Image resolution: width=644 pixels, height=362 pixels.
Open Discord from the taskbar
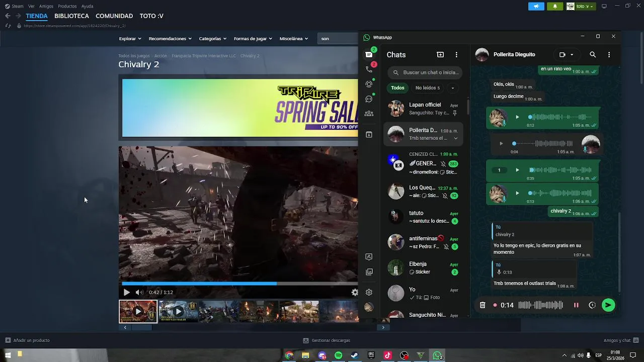tap(322, 355)
